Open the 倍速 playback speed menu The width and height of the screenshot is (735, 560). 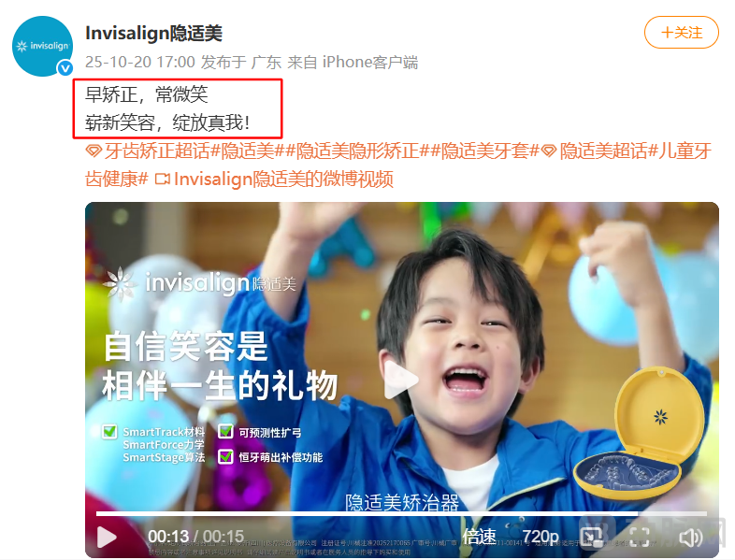click(x=479, y=537)
